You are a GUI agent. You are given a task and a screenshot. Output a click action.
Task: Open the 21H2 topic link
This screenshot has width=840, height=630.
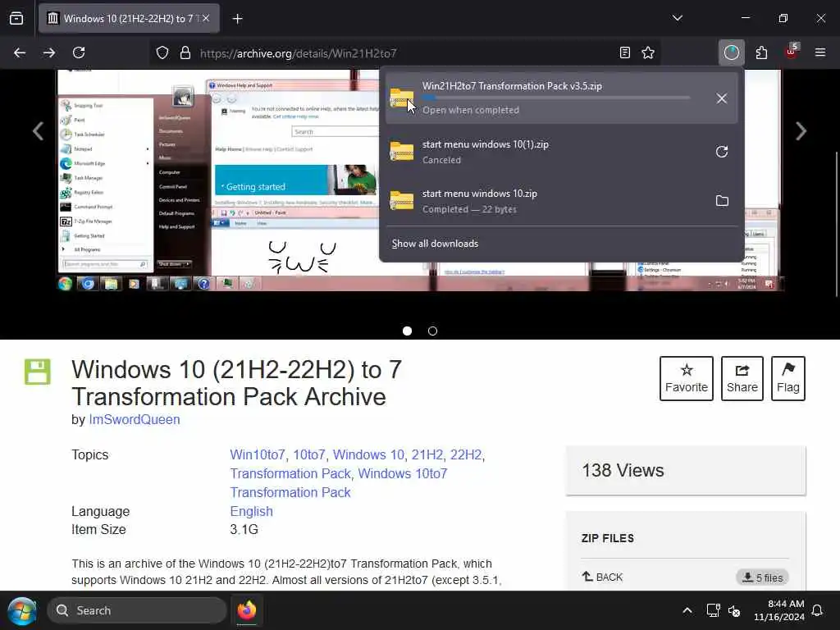point(427,454)
